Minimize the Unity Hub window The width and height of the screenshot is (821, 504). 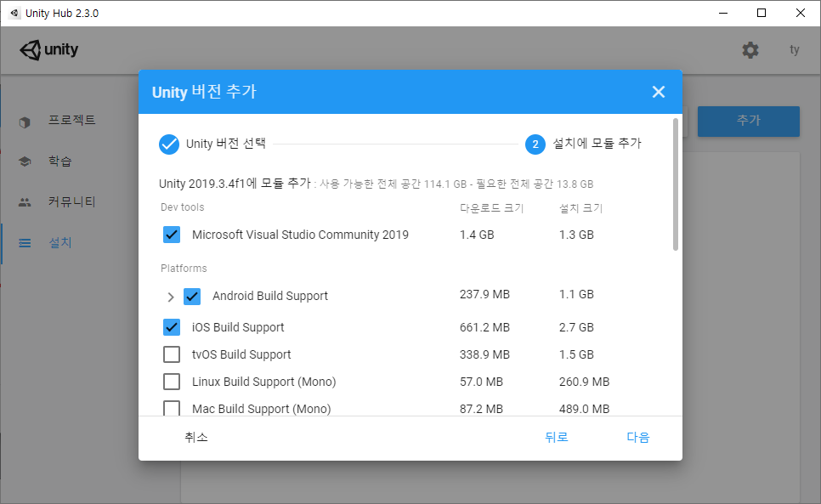click(x=723, y=13)
